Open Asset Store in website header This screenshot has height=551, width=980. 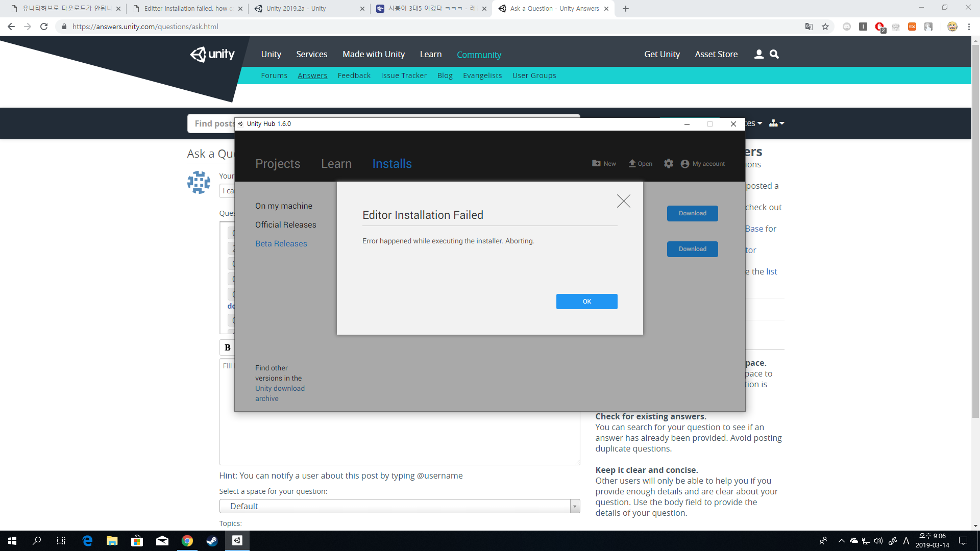point(716,54)
